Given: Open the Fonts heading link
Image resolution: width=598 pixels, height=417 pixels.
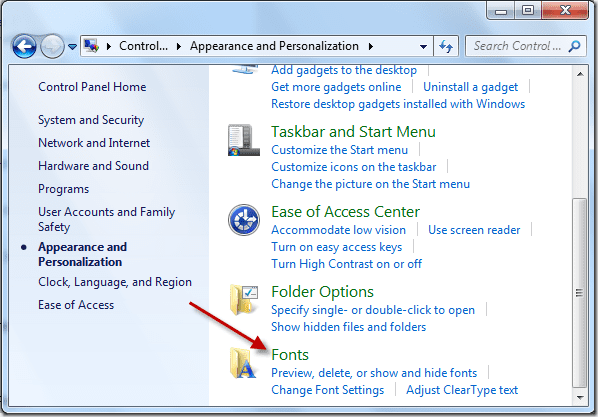Looking at the screenshot, I should tap(290, 355).
